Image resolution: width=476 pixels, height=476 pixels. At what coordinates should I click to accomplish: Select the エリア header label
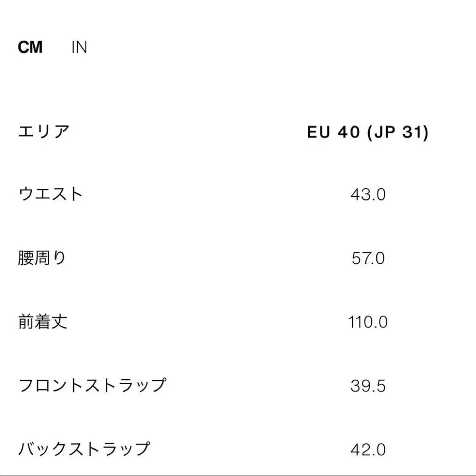(x=45, y=131)
